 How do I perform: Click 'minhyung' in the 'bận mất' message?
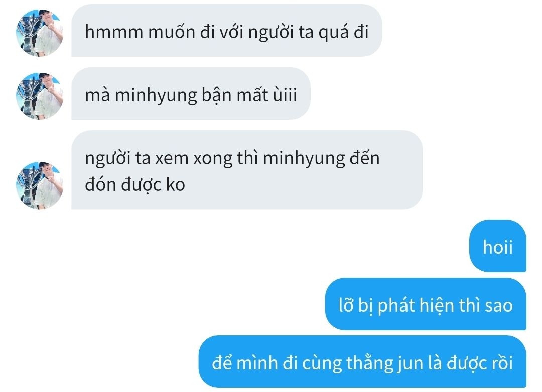pyautogui.click(x=156, y=96)
